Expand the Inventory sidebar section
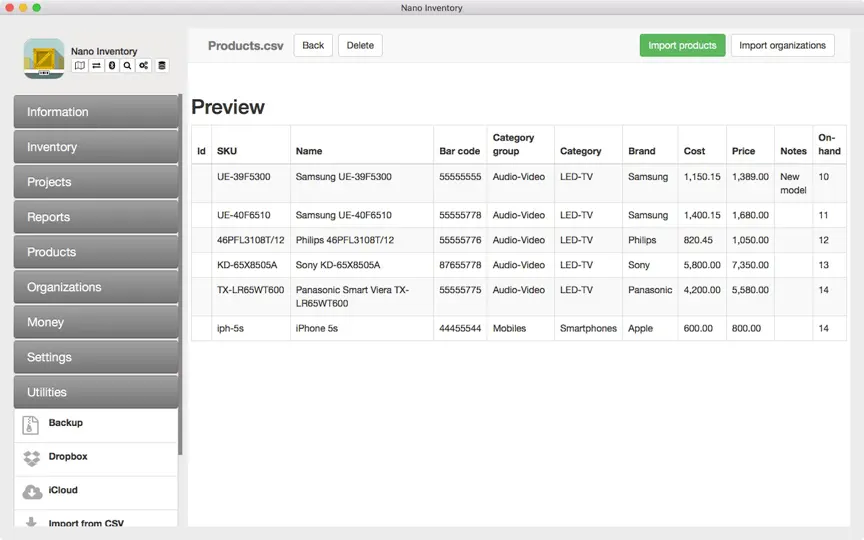864x540 pixels. pyautogui.click(x=96, y=147)
